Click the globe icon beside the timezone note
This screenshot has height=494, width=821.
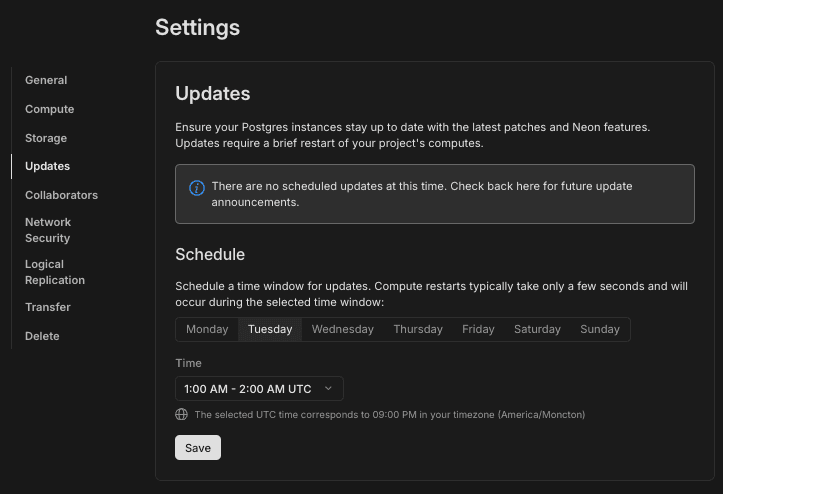(x=181, y=414)
